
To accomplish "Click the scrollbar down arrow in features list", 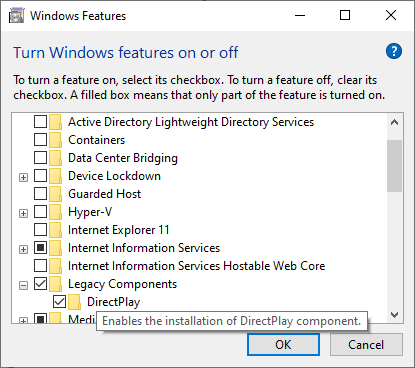I will (395, 315).
